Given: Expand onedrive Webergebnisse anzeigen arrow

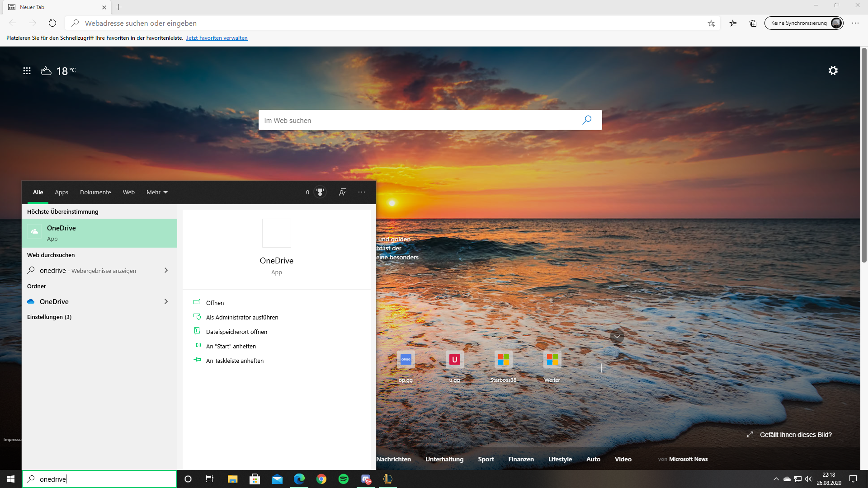Looking at the screenshot, I should [x=166, y=270].
